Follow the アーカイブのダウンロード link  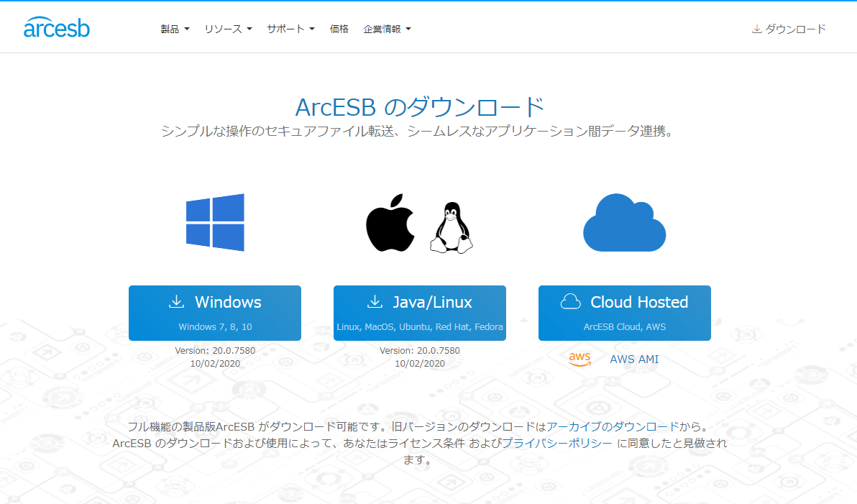[x=613, y=427]
